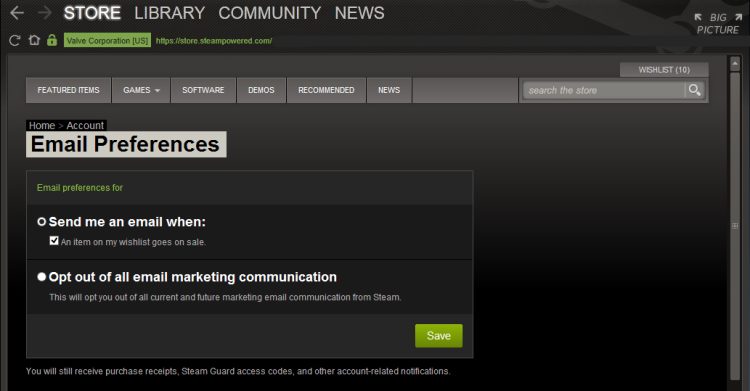
Task: Follow the Home breadcrumb link
Action: point(42,125)
